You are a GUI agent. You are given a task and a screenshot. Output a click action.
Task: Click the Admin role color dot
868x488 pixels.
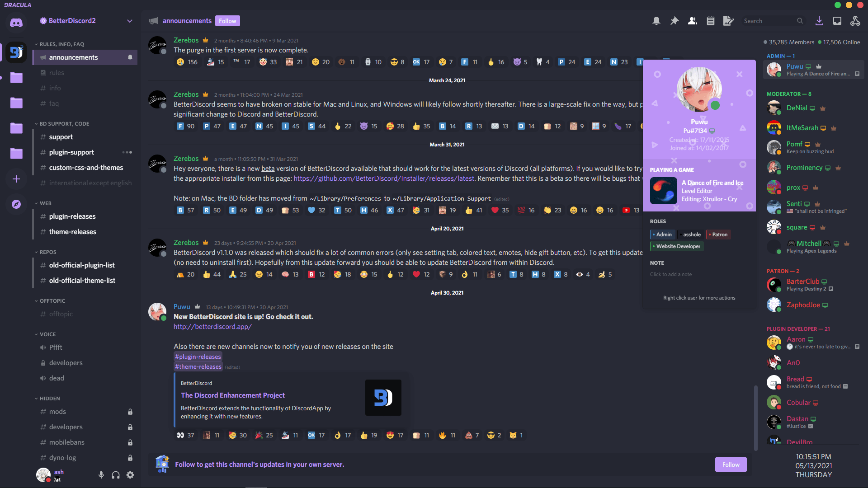(654, 235)
